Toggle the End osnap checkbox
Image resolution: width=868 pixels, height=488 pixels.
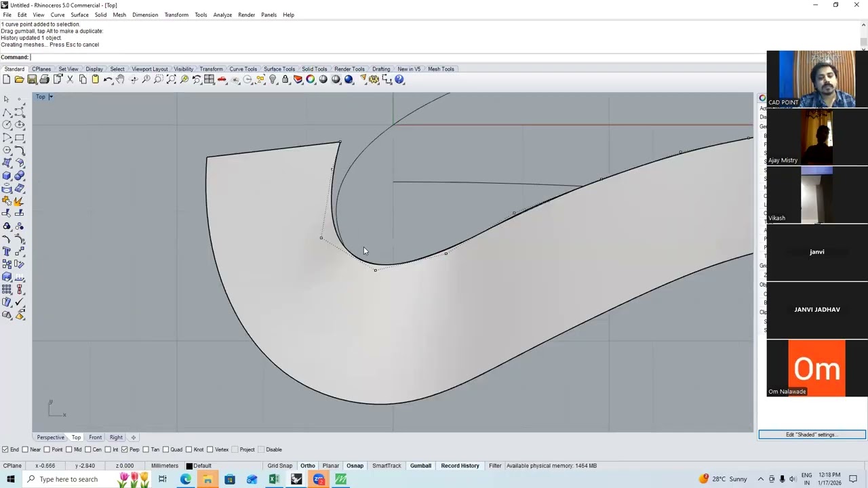click(x=5, y=449)
